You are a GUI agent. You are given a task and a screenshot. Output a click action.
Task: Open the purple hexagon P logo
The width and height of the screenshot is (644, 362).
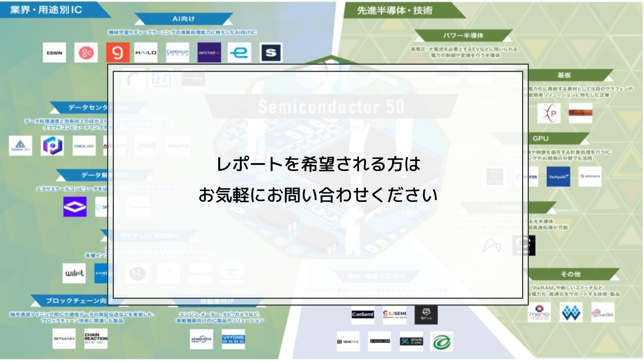[x=52, y=146]
